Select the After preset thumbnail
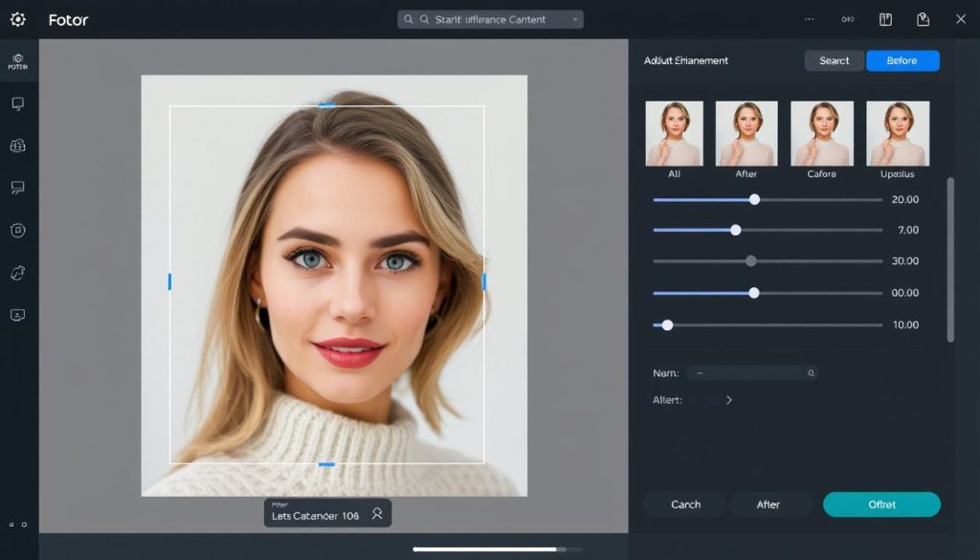Viewport: 980px width, 560px height. point(747,133)
